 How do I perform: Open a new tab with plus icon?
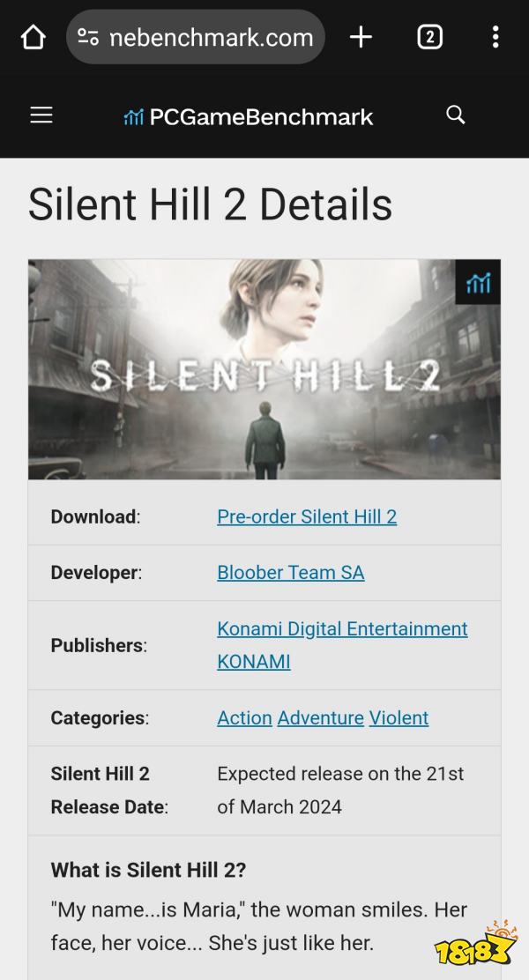click(361, 38)
